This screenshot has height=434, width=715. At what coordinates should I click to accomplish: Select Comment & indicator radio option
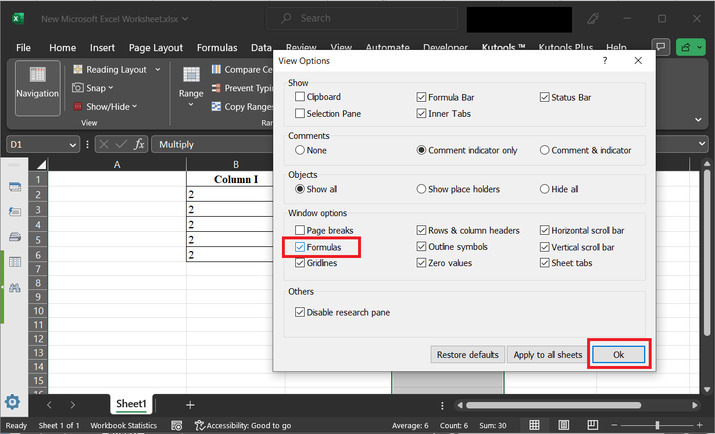click(544, 150)
